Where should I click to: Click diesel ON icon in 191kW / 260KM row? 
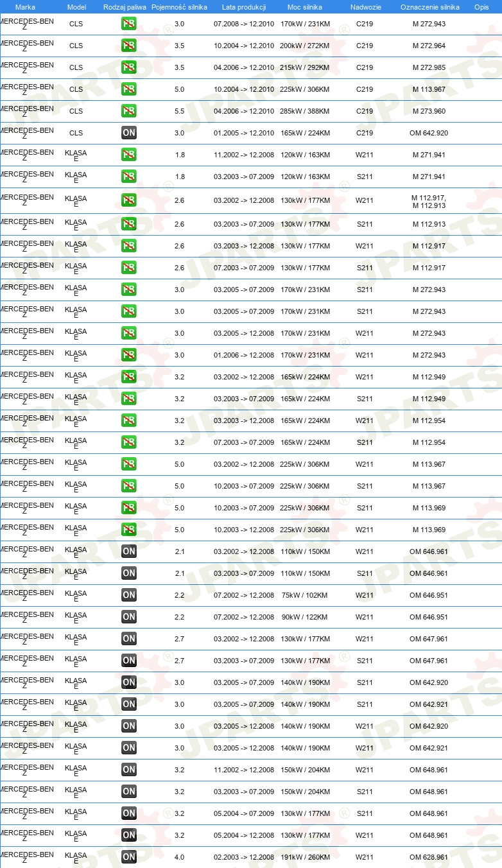click(x=129, y=857)
